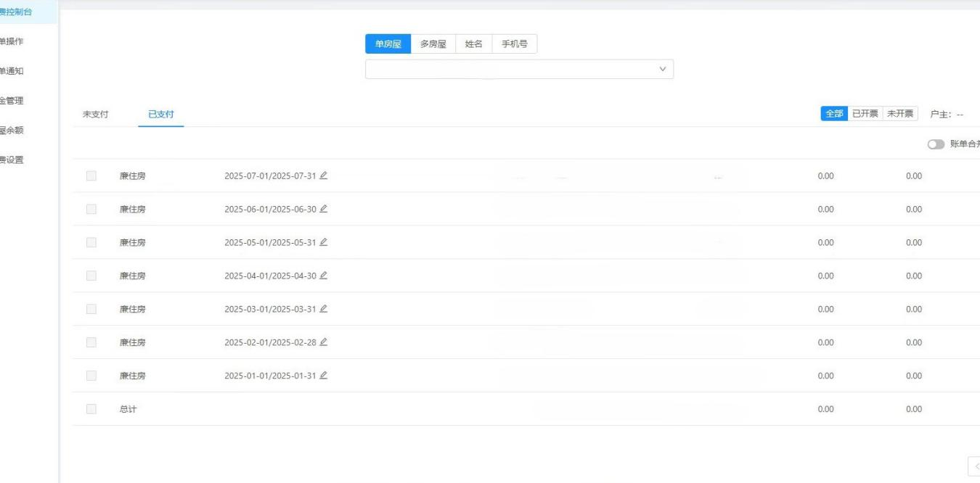Viewport: 980px width, 483px height.
Task: Choose the 多房屋 search mode
Action: (x=433, y=44)
